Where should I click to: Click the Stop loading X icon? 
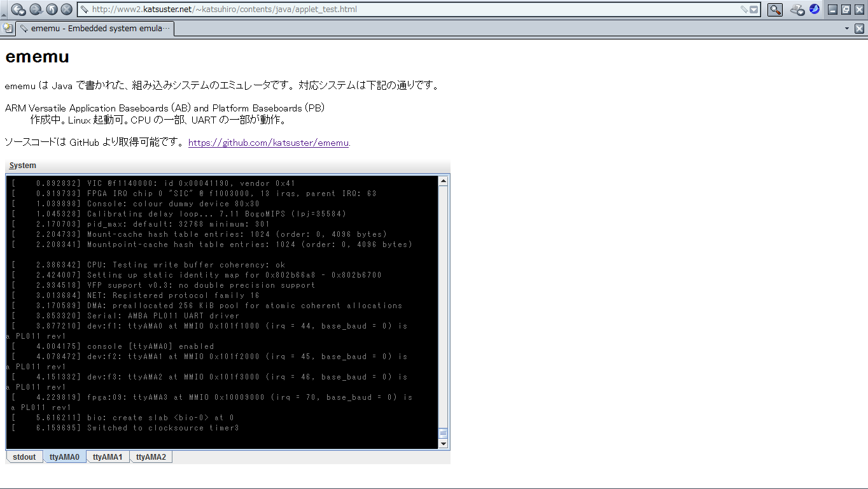(x=66, y=10)
